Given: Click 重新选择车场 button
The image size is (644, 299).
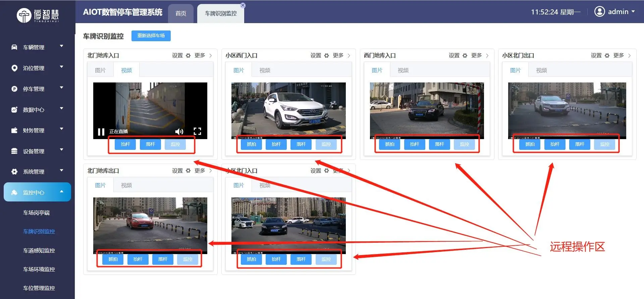Looking at the screenshot, I should [151, 36].
